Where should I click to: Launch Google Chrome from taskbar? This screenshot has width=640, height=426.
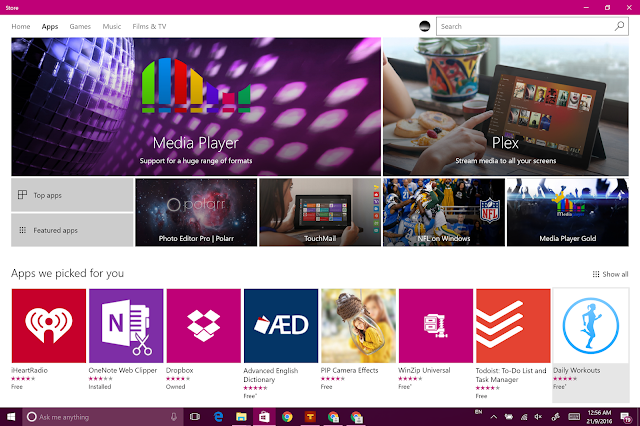287,417
